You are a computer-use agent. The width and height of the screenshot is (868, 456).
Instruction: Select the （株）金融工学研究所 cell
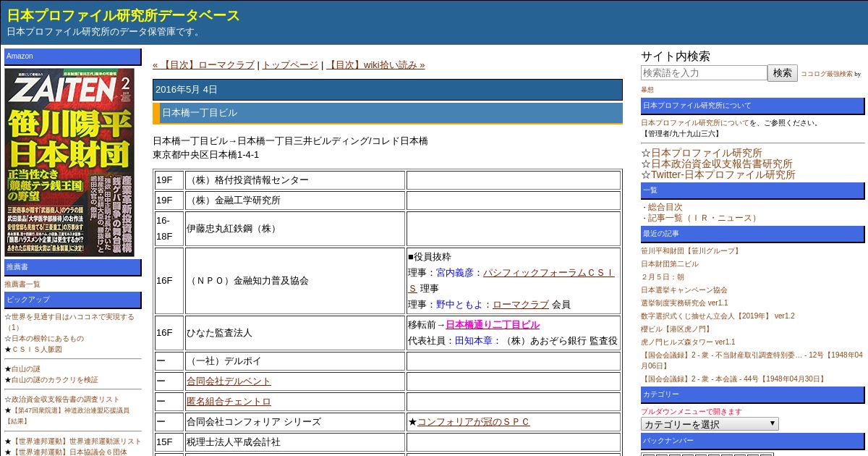[x=295, y=200]
